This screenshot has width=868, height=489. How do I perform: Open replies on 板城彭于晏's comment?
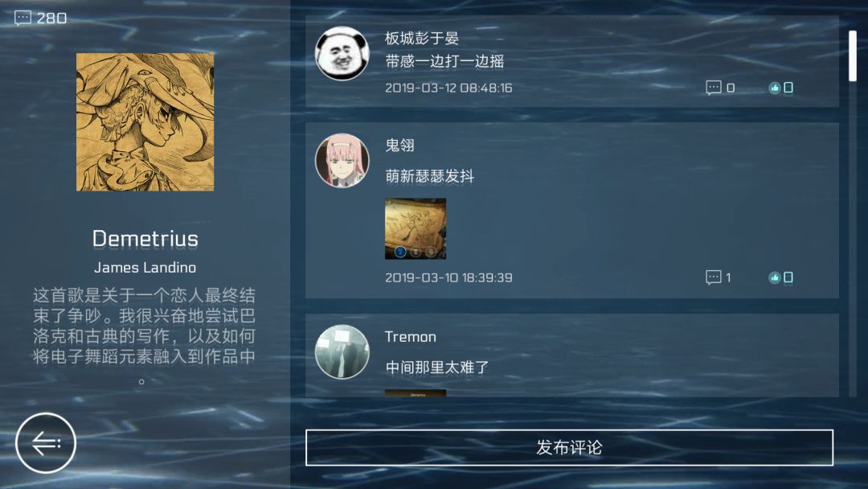pyautogui.click(x=720, y=88)
